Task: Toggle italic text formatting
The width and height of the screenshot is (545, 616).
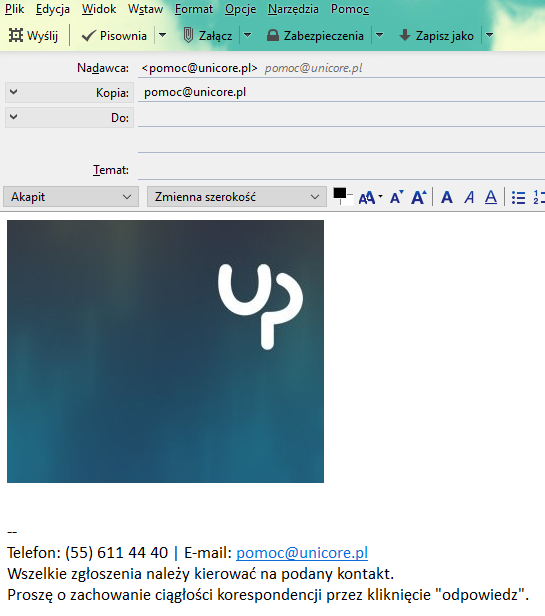Action: click(469, 197)
